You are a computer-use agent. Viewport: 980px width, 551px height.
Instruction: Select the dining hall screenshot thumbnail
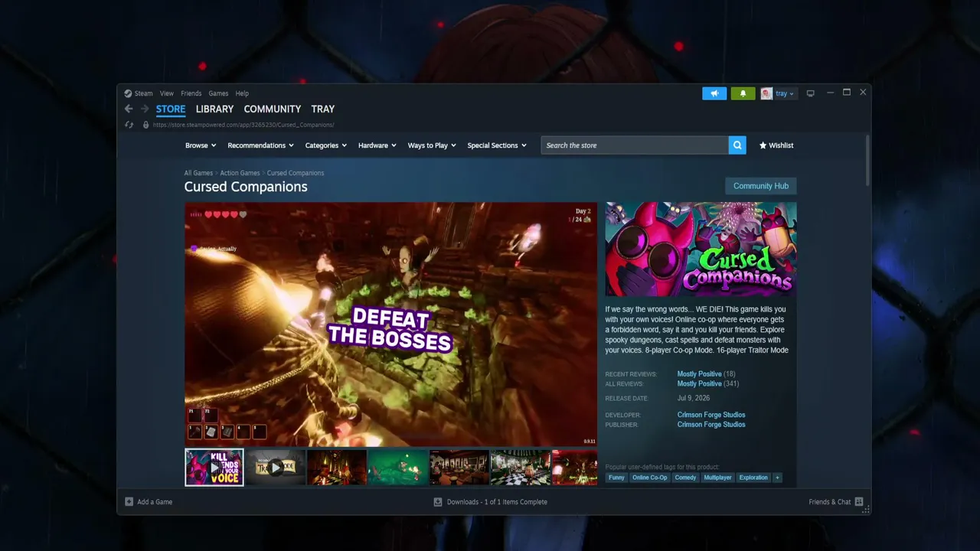point(459,467)
